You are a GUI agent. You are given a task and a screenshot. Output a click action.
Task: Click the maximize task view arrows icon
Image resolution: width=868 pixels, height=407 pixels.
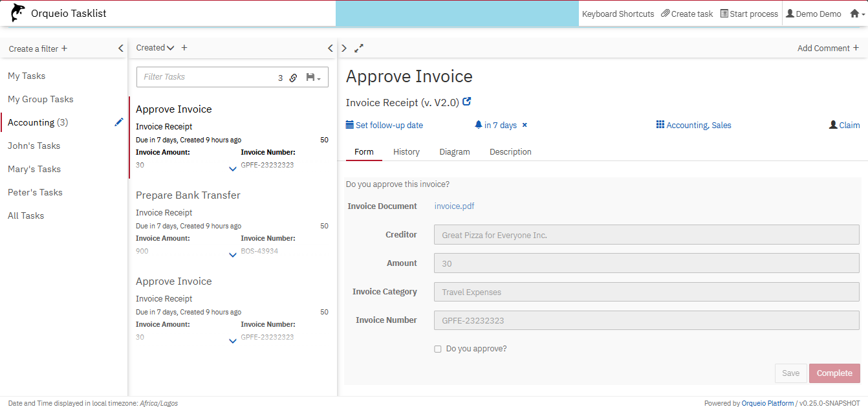(x=359, y=48)
